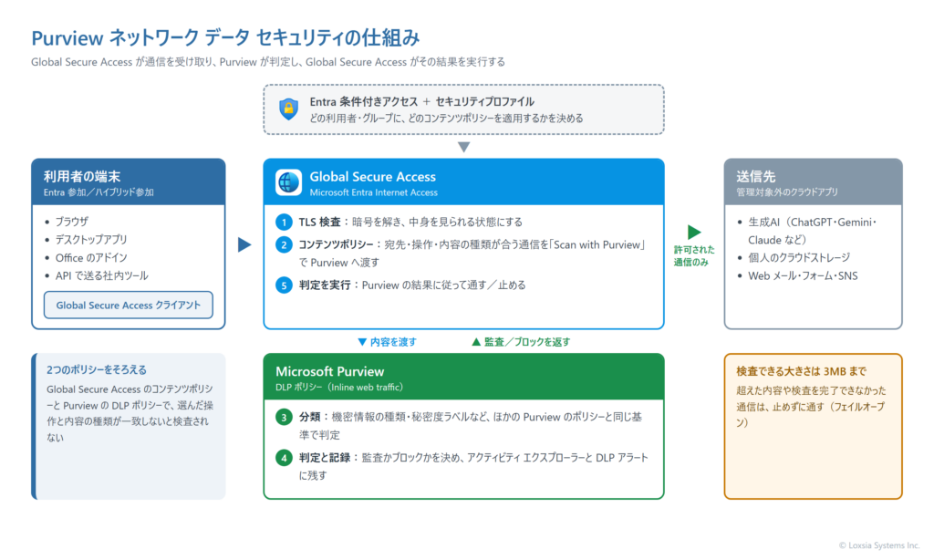Click the 利用者の端末 panel heading
This screenshot has width=934, height=560.
[x=82, y=176]
